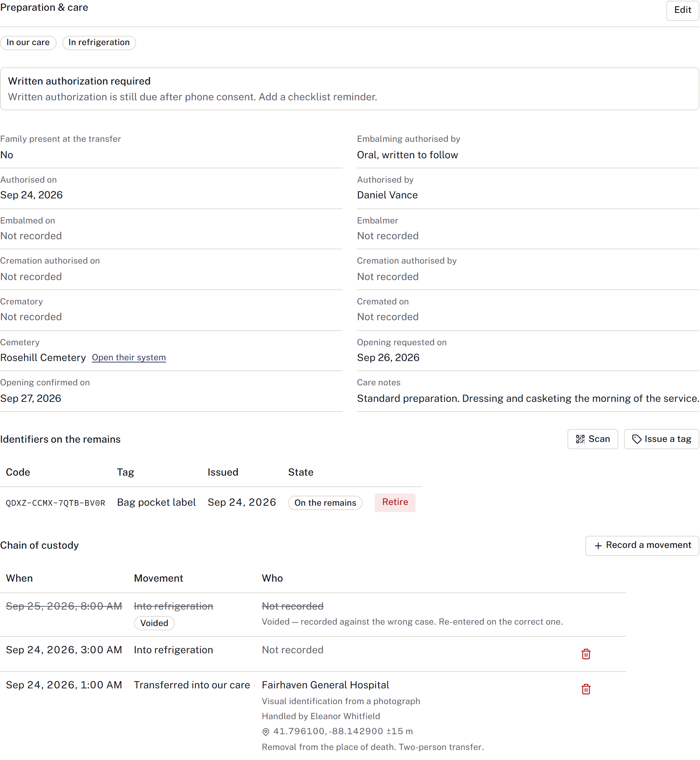Click the Sep 24, 2026, 3:00 AM timestamp
This screenshot has width=700, height=760.
pos(64,650)
